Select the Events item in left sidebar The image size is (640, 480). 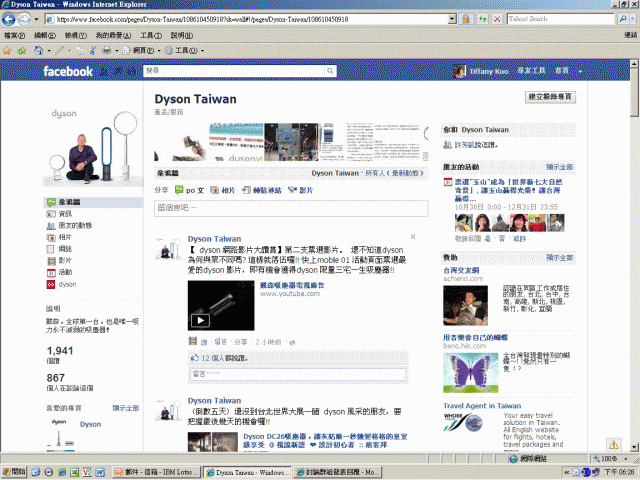(x=65, y=272)
